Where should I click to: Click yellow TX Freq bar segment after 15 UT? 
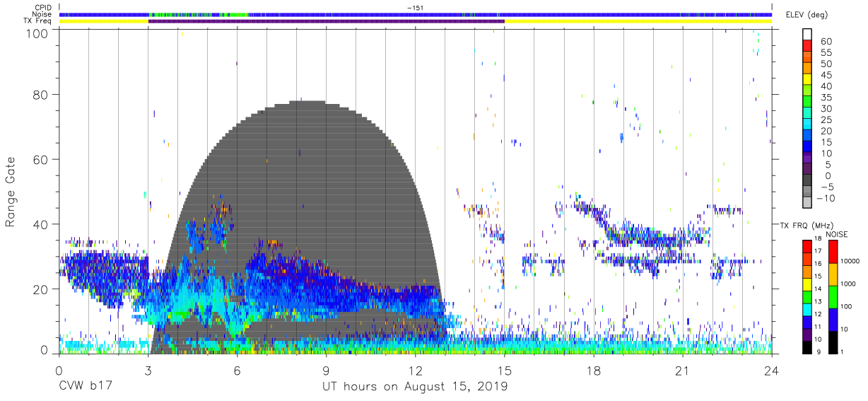click(x=638, y=21)
